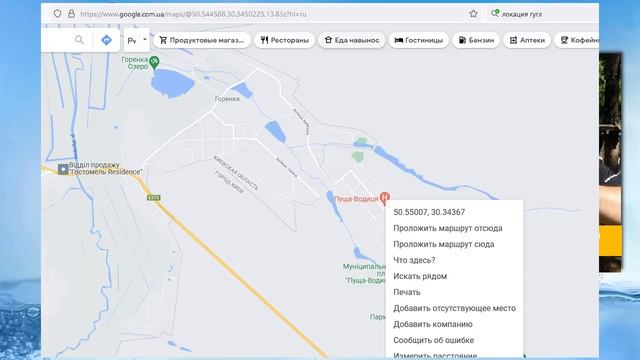The height and width of the screenshot is (360, 640).
Task: Click the Горенка Озеро green marker
Action: tap(154, 63)
